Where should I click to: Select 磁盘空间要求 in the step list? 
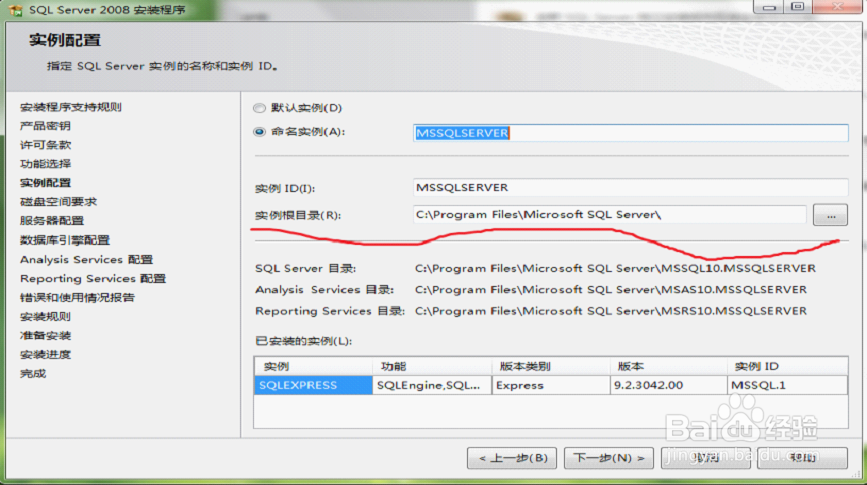[58, 202]
